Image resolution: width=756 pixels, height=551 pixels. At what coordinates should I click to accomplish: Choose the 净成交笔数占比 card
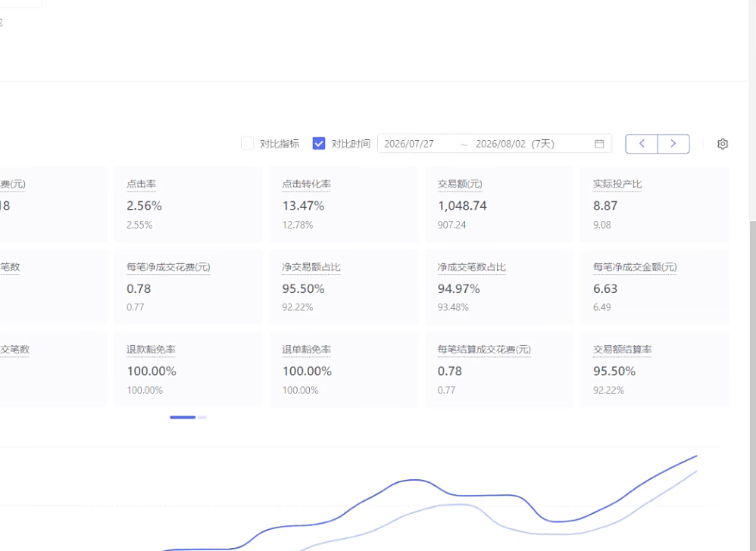coord(499,287)
